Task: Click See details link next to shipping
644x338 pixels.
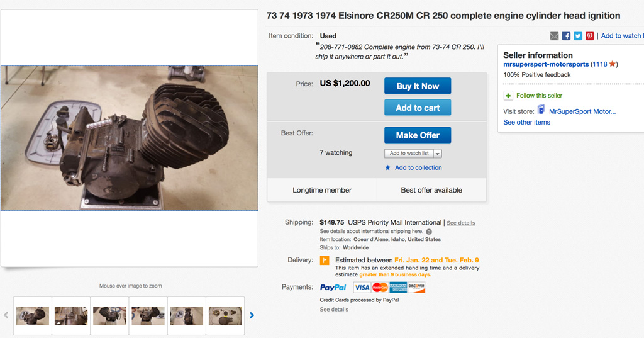Action: (x=461, y=223)
